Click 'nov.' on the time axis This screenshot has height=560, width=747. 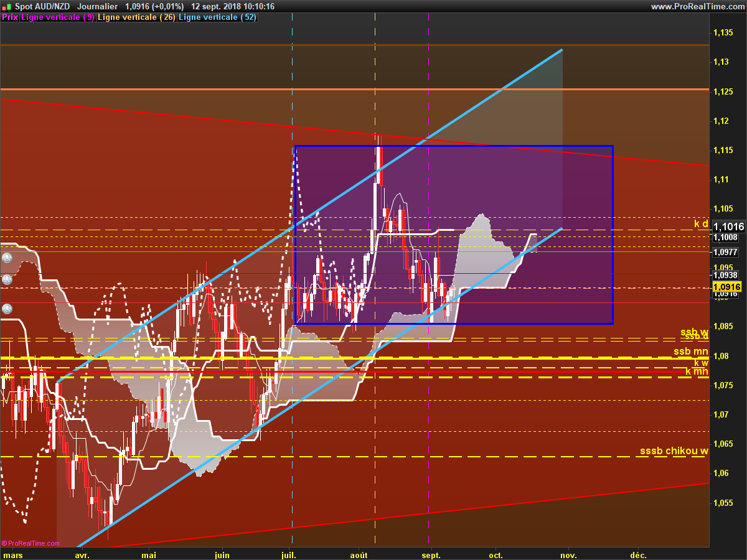point(568,554)
